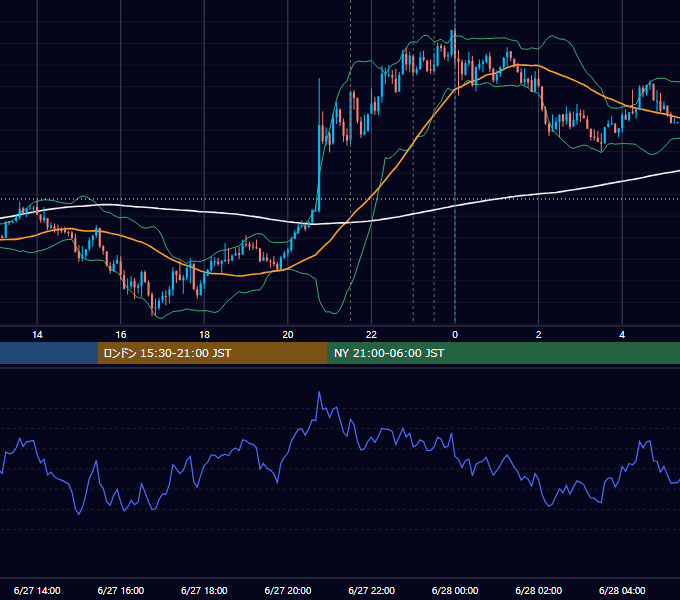
Task: Click the 6/27 16:00 date label
Action: tap(121, 590)
